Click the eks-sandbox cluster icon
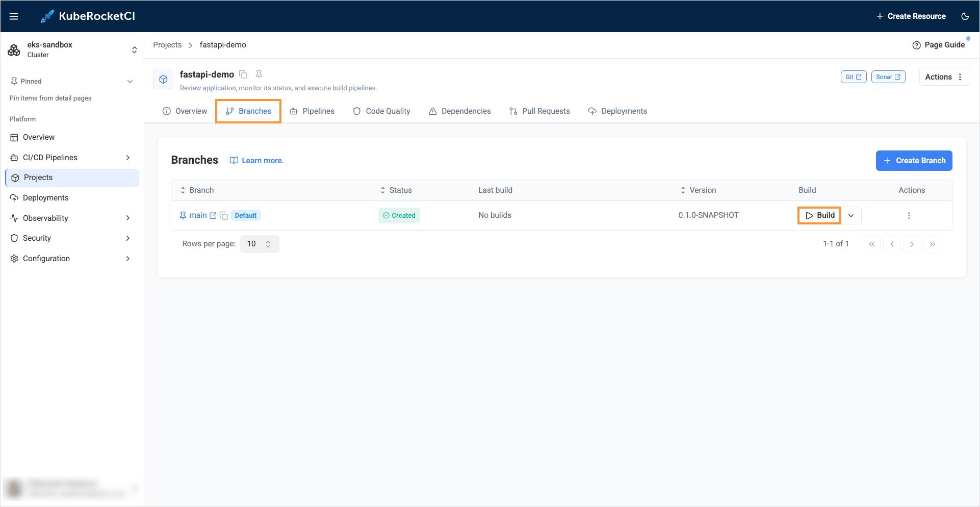 14,50
